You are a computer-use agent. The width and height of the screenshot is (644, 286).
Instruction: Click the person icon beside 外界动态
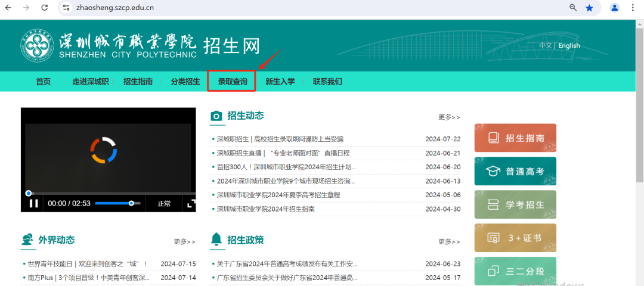point(27,240)
